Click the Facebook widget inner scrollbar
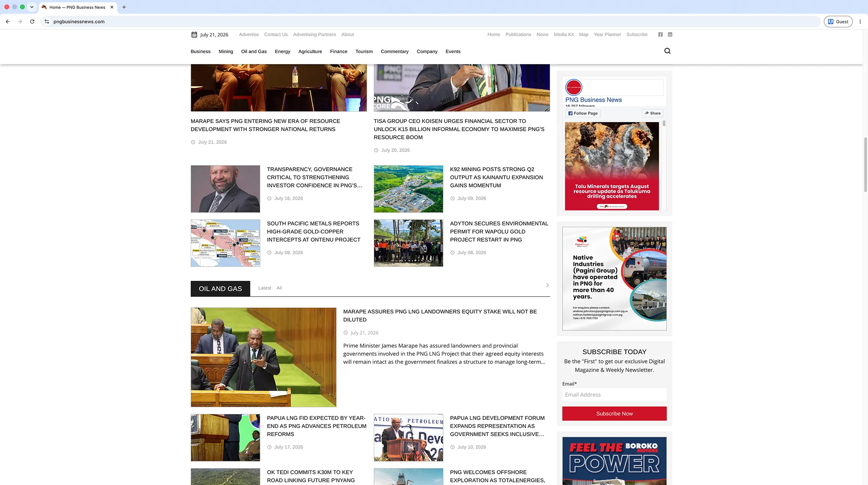This screenshot has height=485, width=868. click(x=664, y=124)
